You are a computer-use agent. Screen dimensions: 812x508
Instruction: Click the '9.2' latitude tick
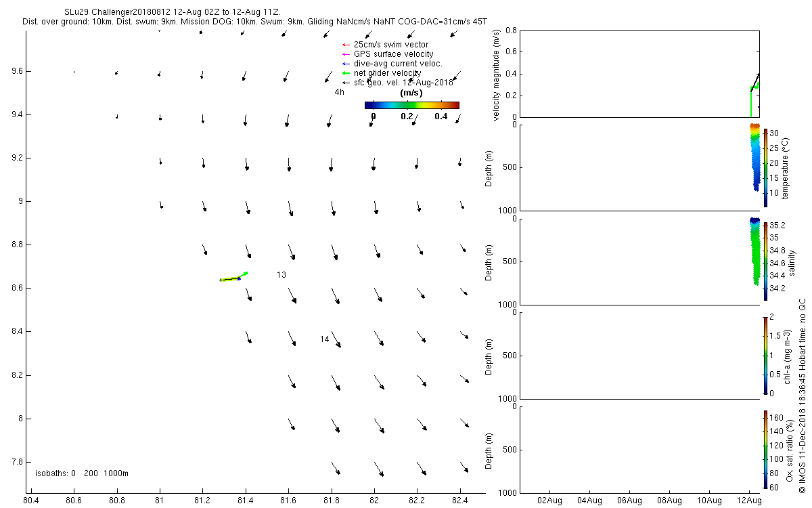coord(17,158)
